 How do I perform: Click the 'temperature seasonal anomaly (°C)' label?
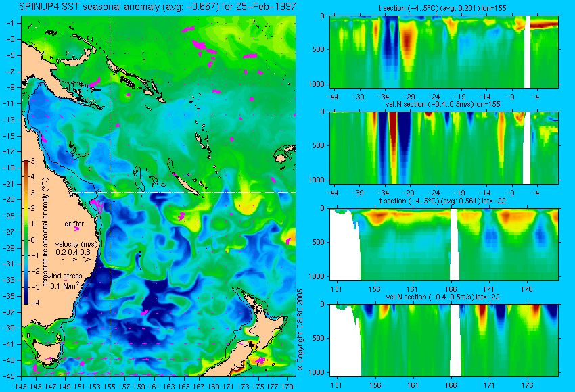tap(45, 232)
